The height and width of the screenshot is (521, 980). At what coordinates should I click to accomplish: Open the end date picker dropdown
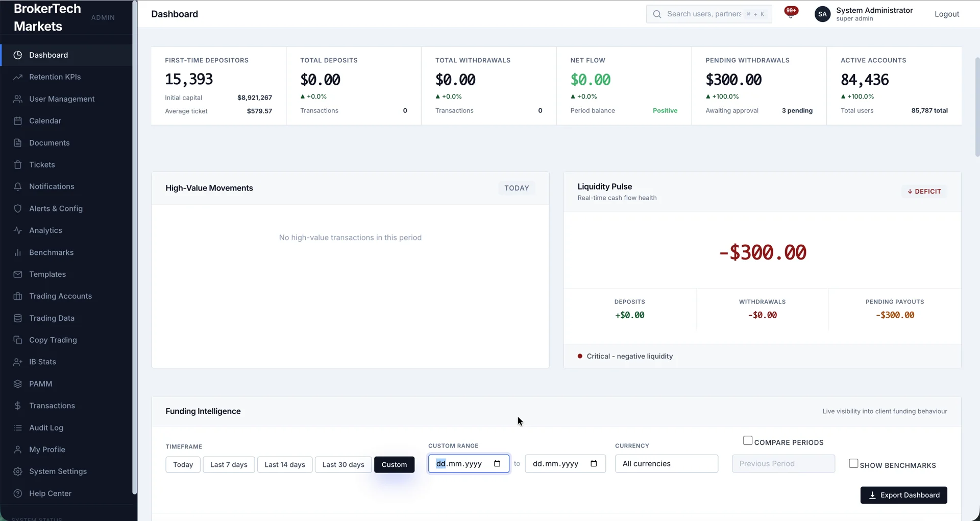tap(594, 464)
